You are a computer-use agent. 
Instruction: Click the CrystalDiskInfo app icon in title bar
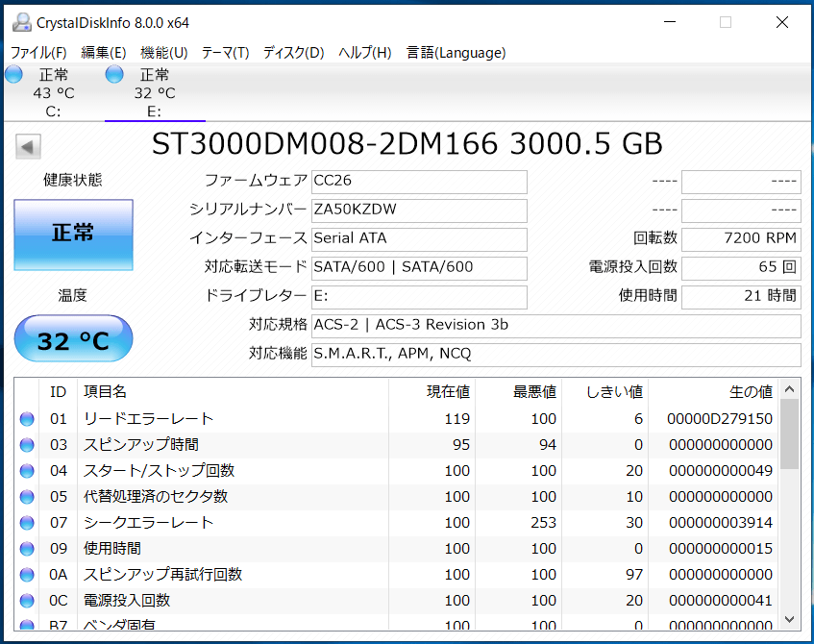tap(22, 22)
